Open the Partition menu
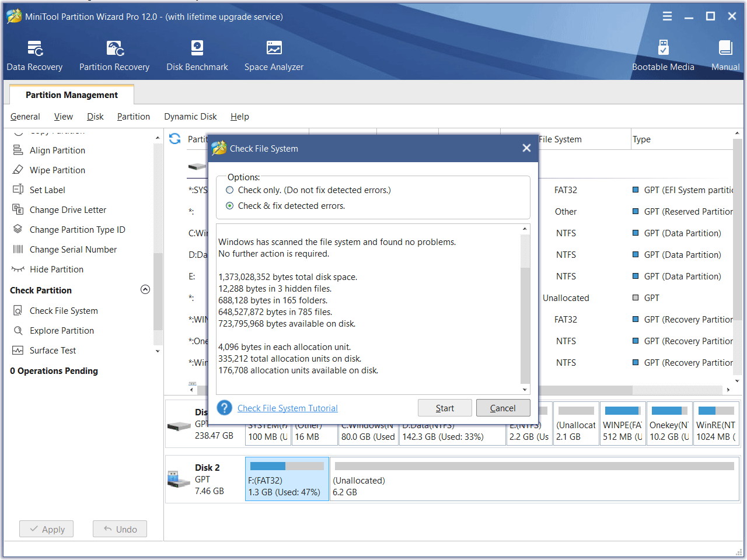 (x=133, y=116)
